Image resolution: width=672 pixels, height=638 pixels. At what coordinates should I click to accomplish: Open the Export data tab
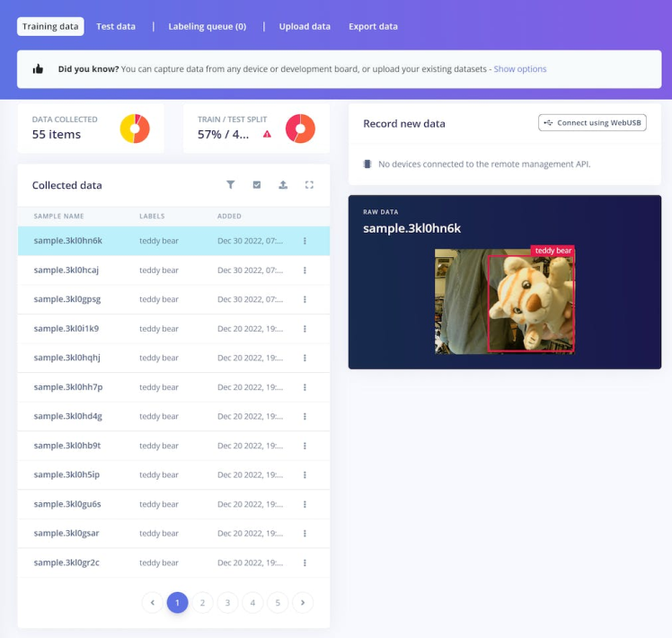click(374, 27)
